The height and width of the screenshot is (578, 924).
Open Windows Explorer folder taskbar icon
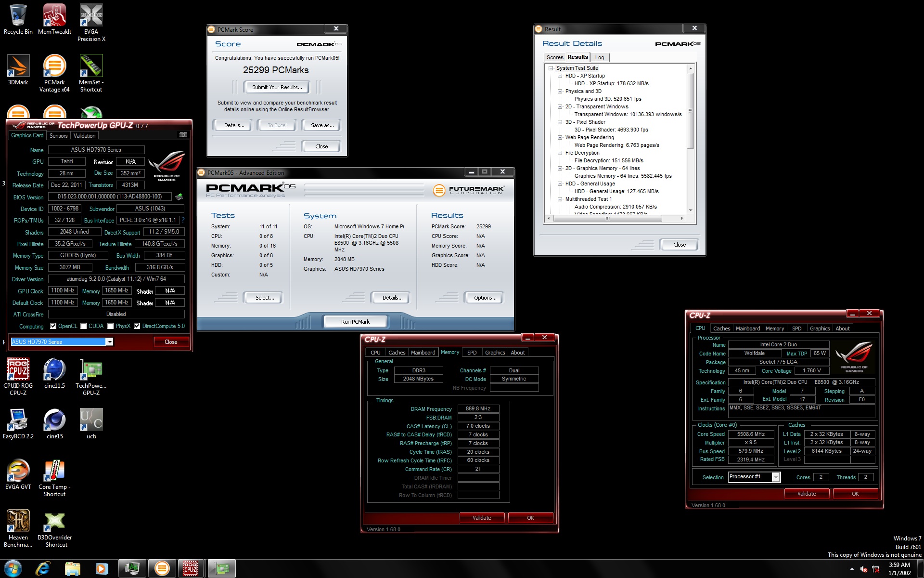[72, 568]
